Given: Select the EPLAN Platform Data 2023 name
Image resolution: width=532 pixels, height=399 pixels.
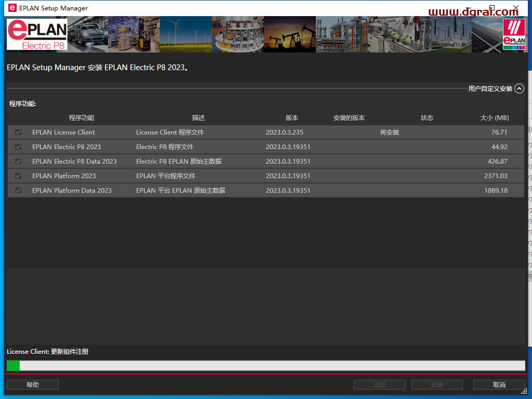Looking at the screenshot, I should [72, 190].
